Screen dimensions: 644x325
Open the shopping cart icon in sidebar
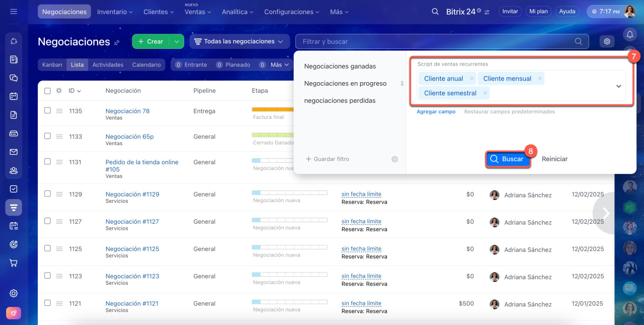(x=14, y=263)
